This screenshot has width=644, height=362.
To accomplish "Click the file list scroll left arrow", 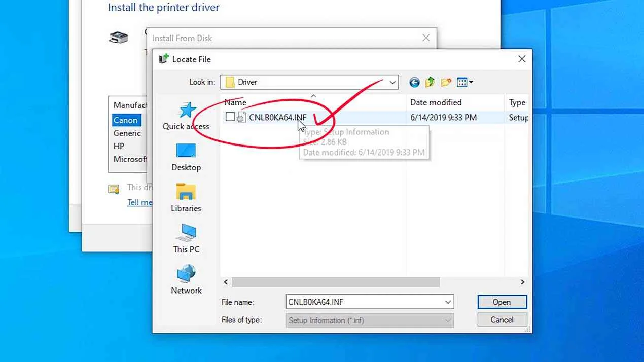I will coord(226,282).
